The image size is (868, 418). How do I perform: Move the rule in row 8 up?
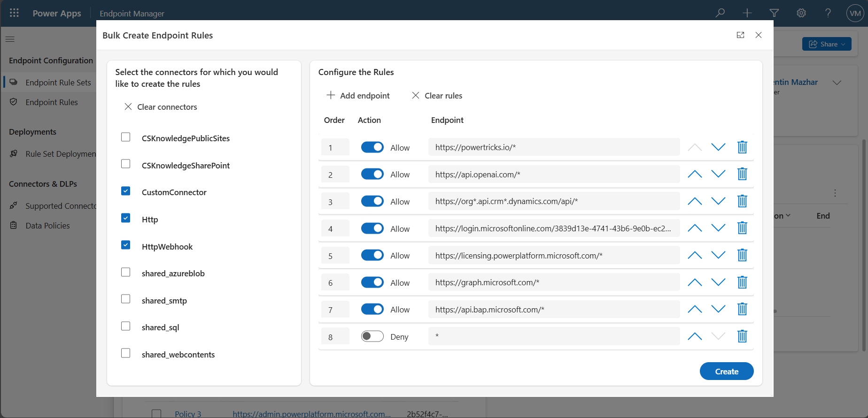point(695,336)
